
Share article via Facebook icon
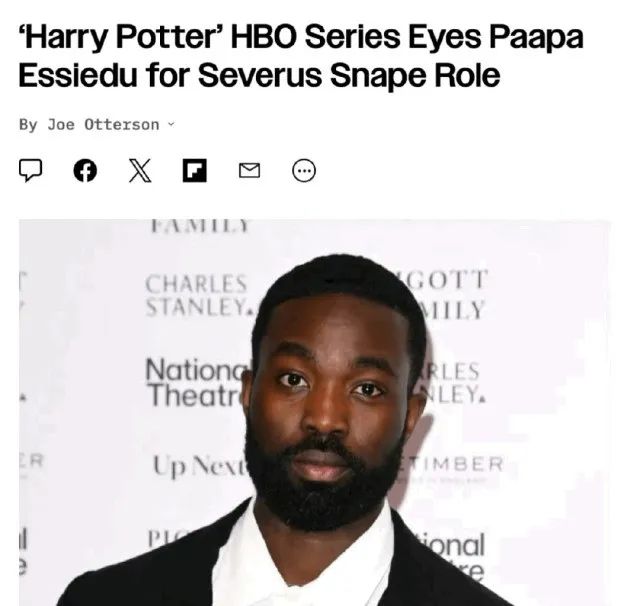pos(85,170)
